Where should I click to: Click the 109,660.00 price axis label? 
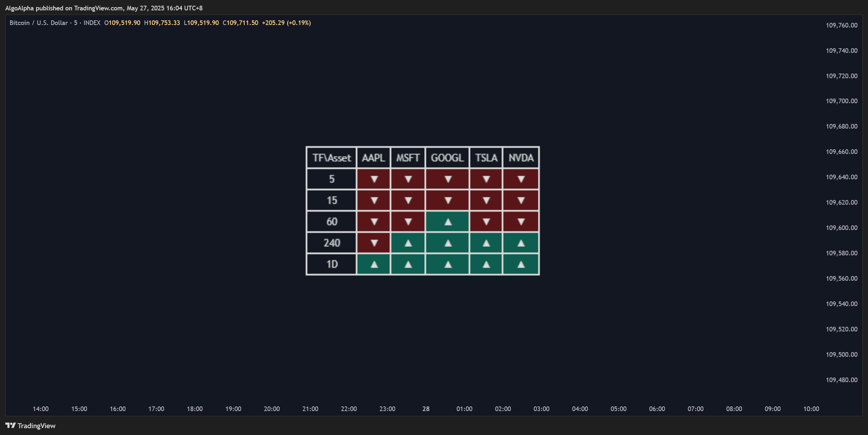842,152
